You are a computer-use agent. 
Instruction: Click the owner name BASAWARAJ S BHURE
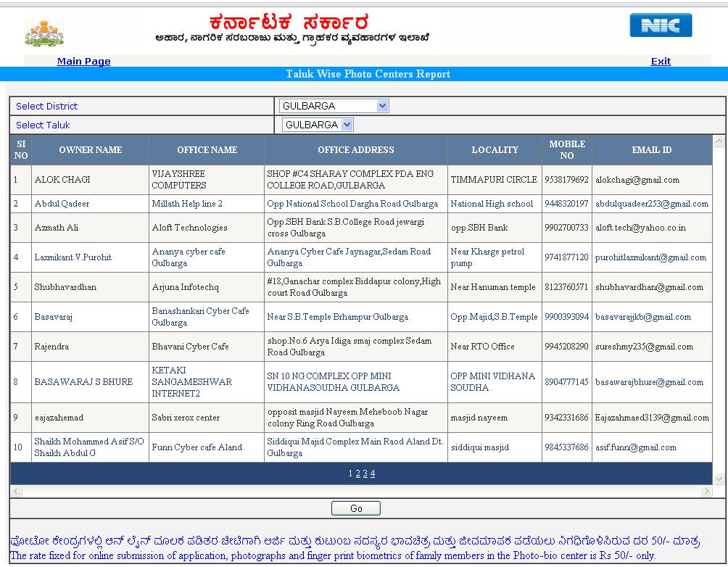coord(83,381)
